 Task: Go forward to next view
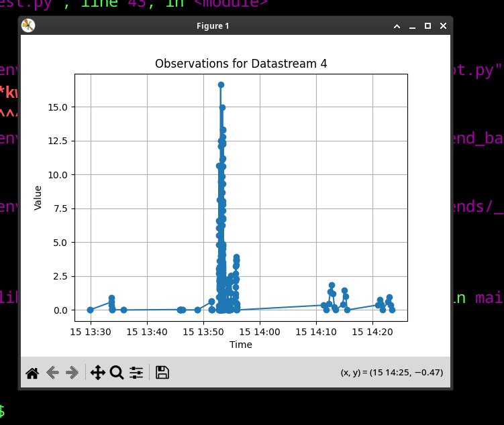tap(72, 373)
